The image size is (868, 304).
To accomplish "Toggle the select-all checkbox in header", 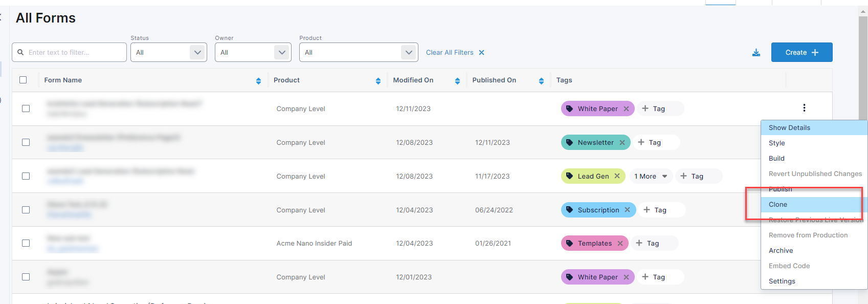I will tap(23, 80).
